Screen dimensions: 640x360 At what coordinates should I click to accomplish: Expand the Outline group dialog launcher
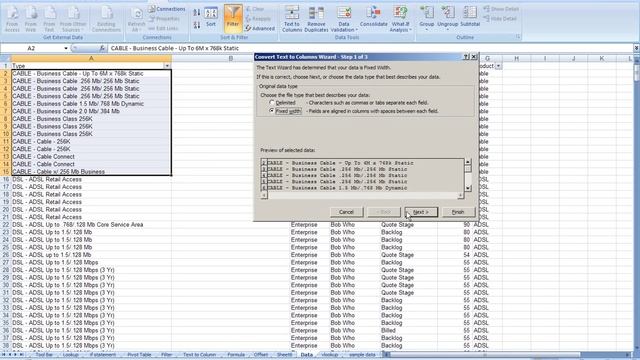coord(518,37)
